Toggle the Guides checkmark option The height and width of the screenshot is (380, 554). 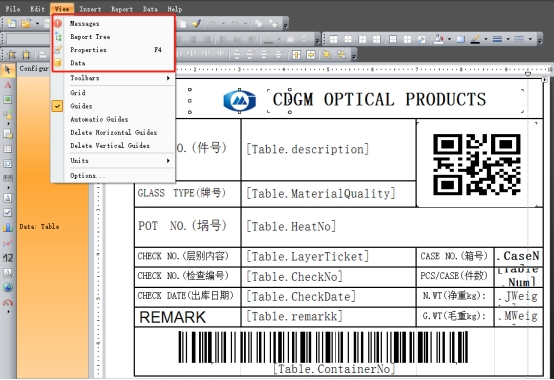point(57,106)
